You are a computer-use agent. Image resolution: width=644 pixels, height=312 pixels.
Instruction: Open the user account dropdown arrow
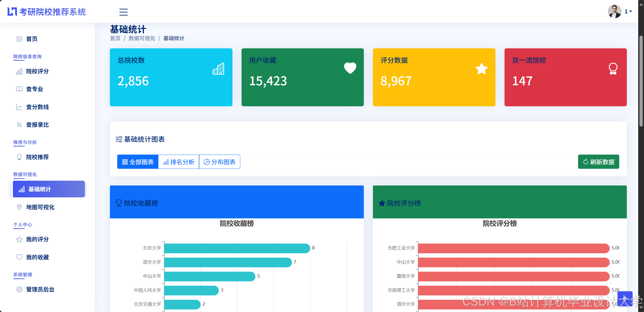pyautogui.click(x=631, y=12)
